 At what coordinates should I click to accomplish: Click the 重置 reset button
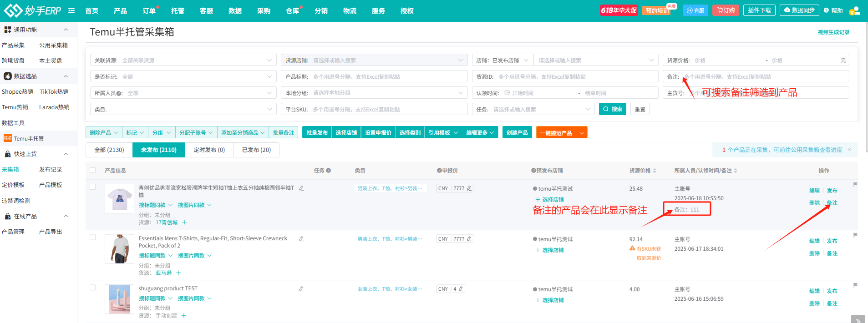[640, 109]
